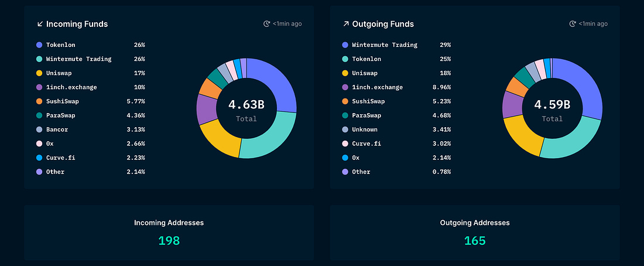Click the 4.63B total in incoming donut
Screen dimensions: 644x266
click(x=246, y=105)
